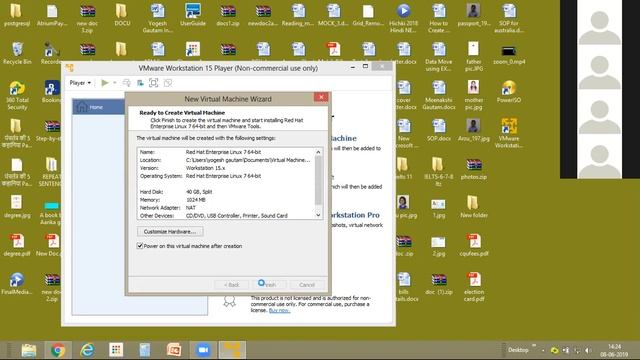
Task: Click the Cancel button in wizard
Action: tap(307, 284)
